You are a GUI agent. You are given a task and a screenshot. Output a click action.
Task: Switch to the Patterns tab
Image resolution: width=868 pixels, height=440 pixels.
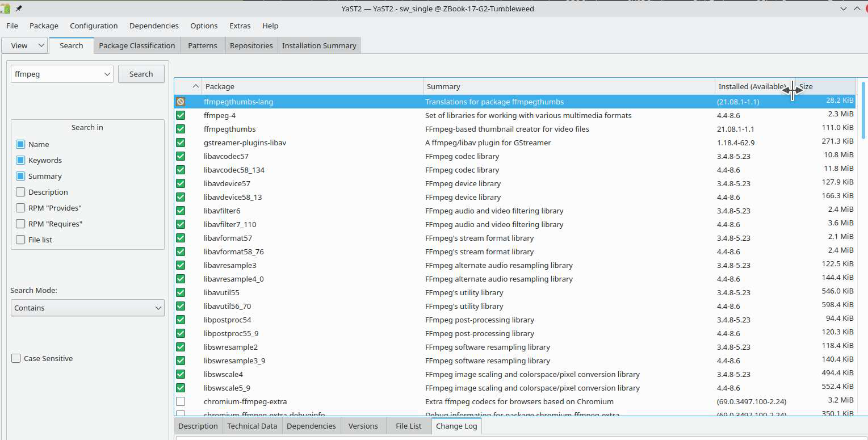click(x=203, y=45)
